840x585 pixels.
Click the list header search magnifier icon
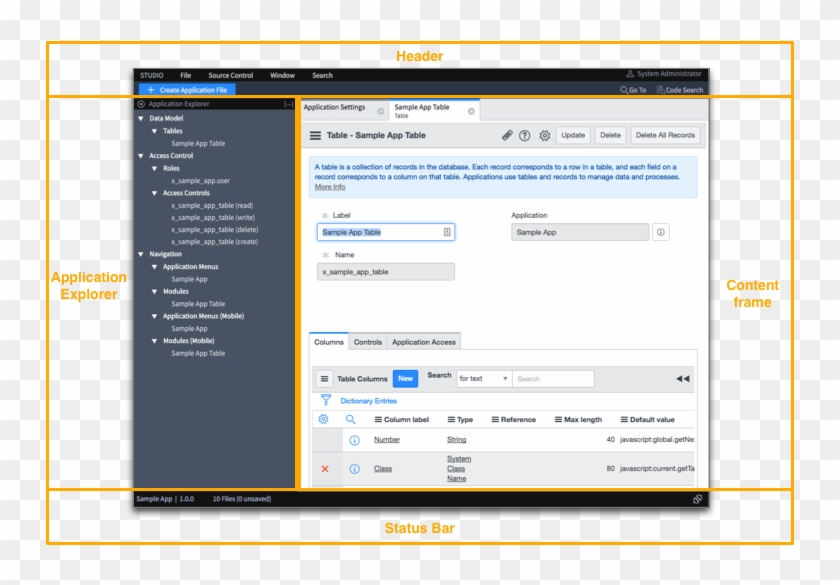coord(350,419)
